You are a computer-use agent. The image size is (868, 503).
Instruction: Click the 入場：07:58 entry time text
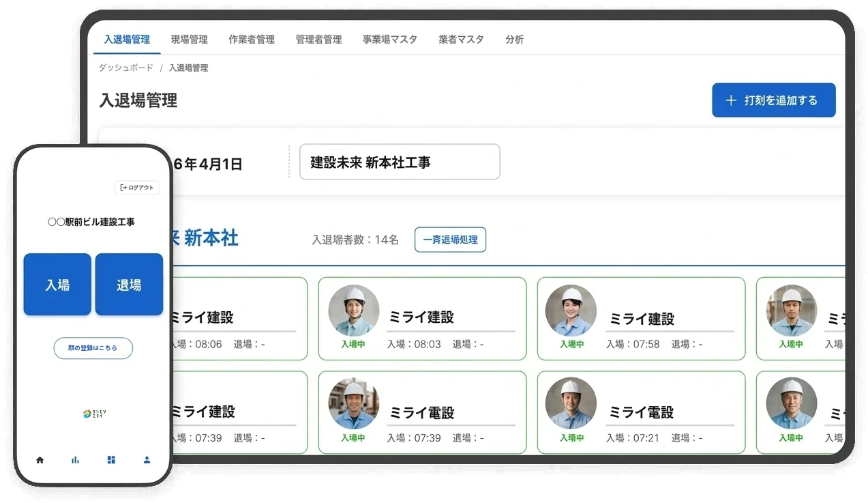click(633, 344)
